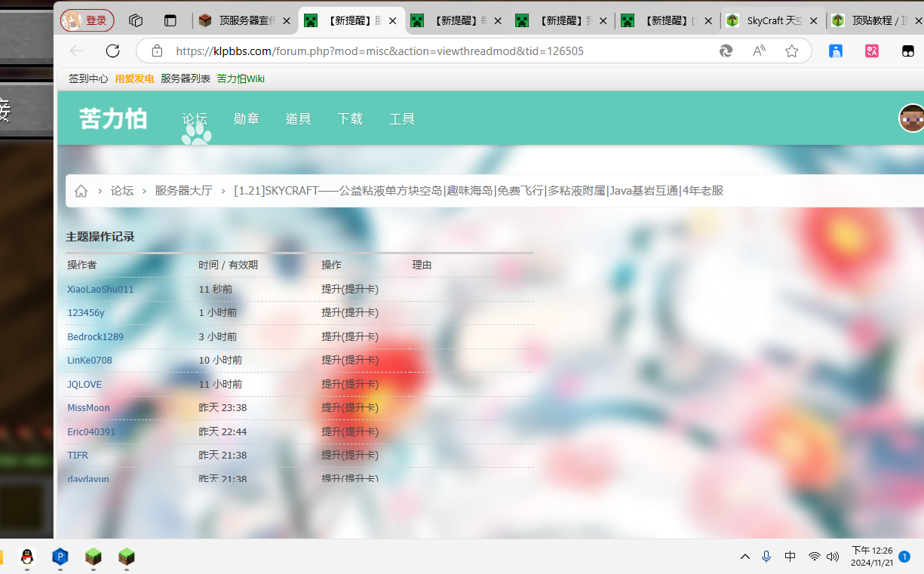Image resolution: width=924 pixels, height=574 pixels.
Task: Click the 主题操作记录 heading
Action: click(x=100, y=237)
